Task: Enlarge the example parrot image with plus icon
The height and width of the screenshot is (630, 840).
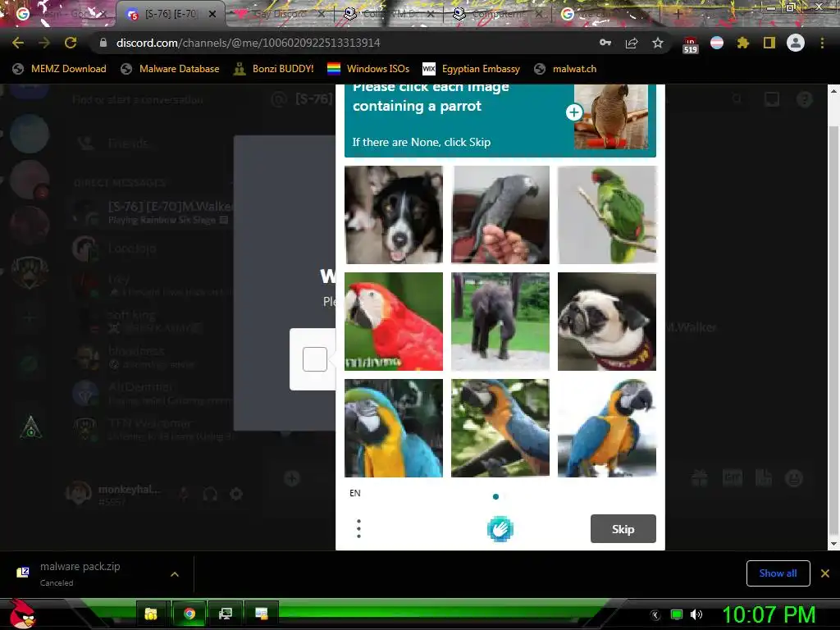Action: (x=573, y=112)
